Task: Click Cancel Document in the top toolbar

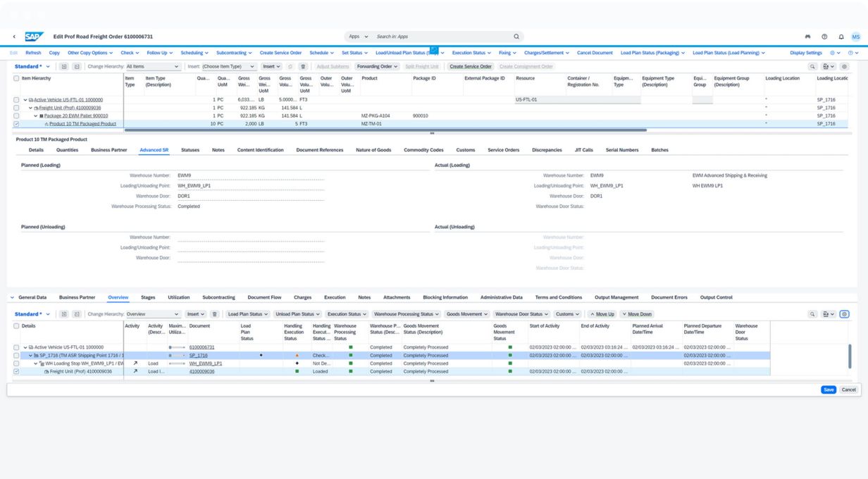Action: point(595,53)
